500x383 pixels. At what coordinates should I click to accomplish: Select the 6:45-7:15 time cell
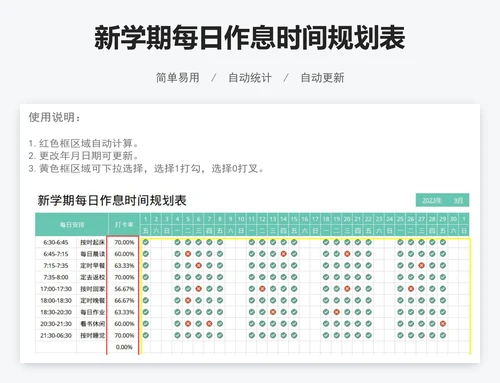tap(56, 254)
